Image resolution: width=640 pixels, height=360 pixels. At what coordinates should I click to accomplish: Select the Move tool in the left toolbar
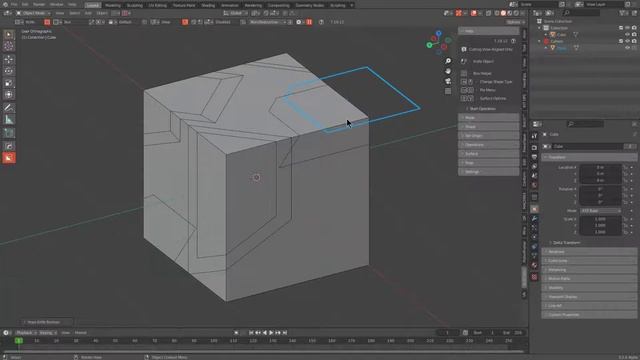(x=9, y=60)
